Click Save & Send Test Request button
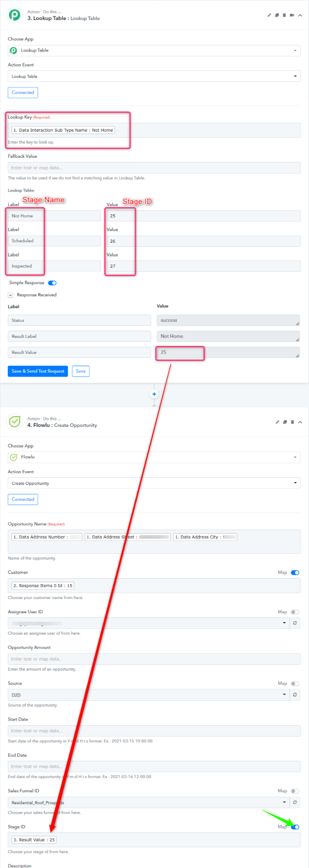 tap(38, 371)
